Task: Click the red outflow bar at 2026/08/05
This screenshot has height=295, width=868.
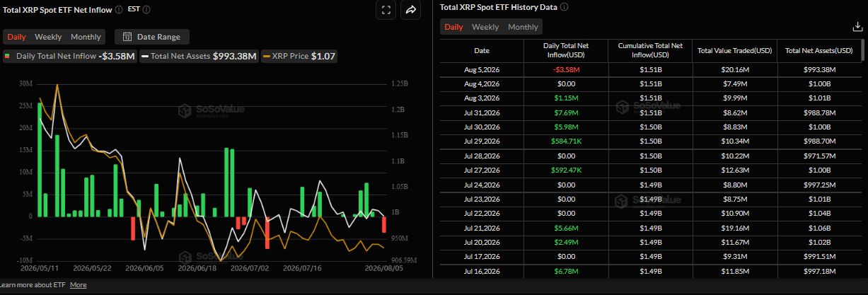Action: 384,224
